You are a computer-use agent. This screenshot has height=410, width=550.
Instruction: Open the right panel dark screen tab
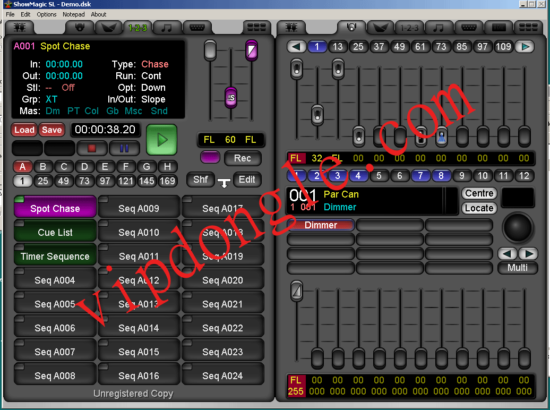pos(498,27)
